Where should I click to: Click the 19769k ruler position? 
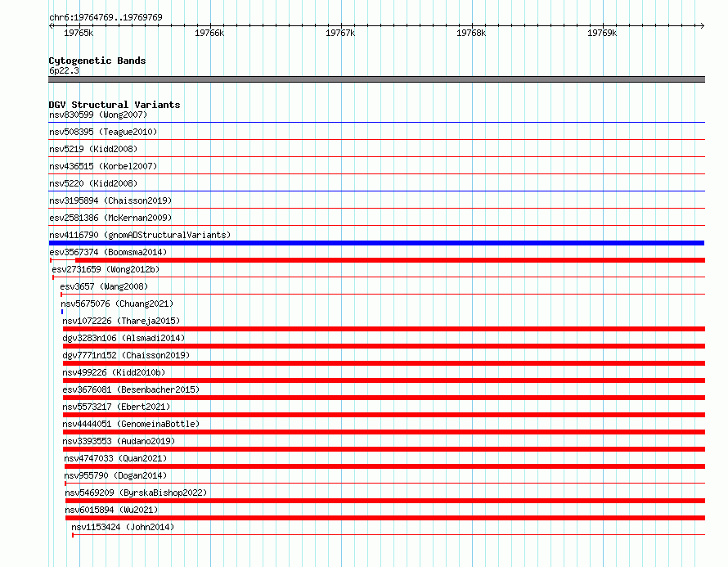pyautogui.click(x=602, y=33)
